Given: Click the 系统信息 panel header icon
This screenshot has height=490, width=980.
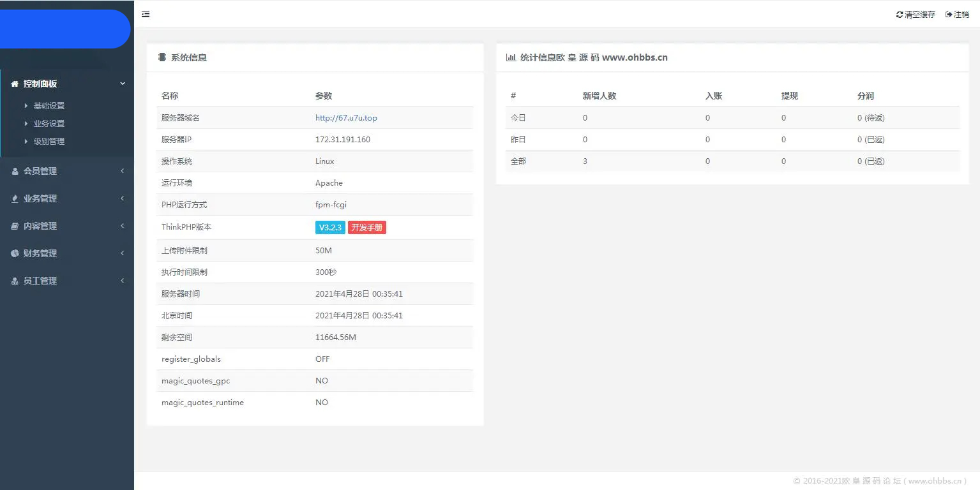Looking at the screenshot, I should point(162,57).
